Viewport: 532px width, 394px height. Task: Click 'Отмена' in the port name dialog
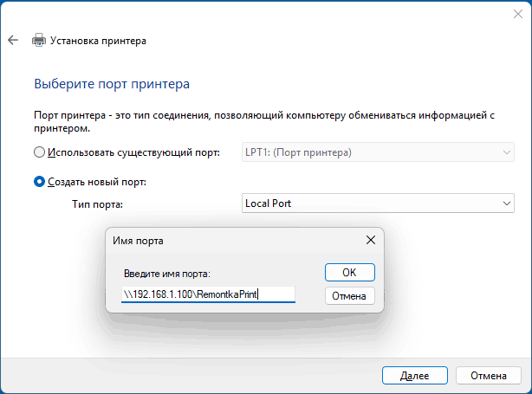click(x=350, y=295)
